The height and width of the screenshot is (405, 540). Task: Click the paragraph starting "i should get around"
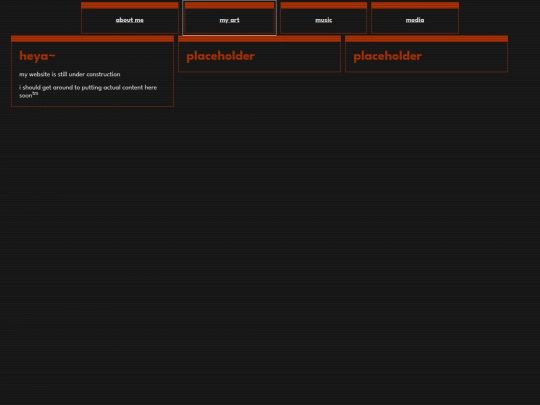click(x=88, y=91)
